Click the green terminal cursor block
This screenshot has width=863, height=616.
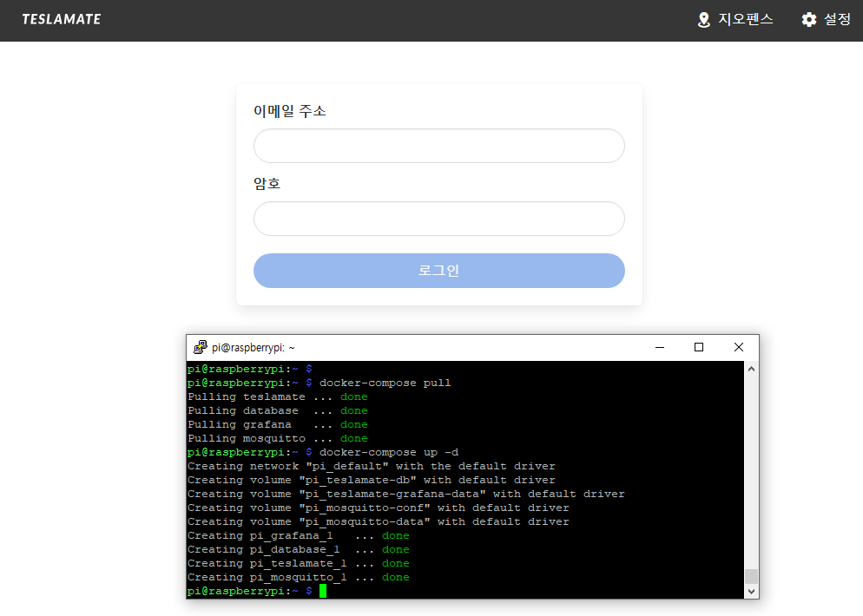click(x=322, y=591)
